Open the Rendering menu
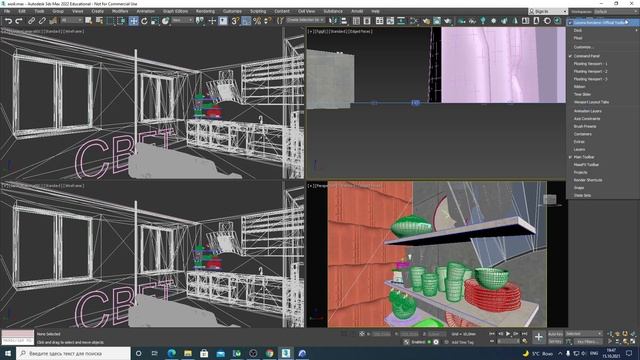Image resolution: width=640 pixels, height=360 pixels. pos(205,11)
